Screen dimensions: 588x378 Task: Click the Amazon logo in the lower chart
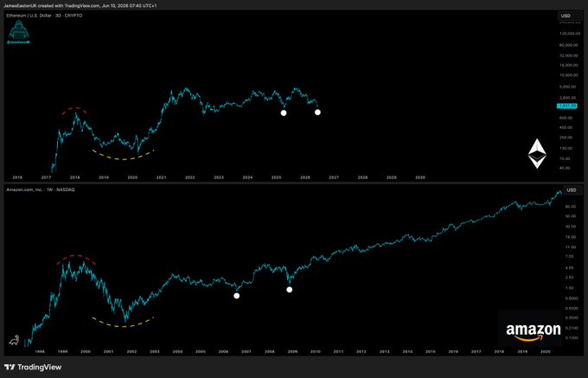(x=534, y=333)
